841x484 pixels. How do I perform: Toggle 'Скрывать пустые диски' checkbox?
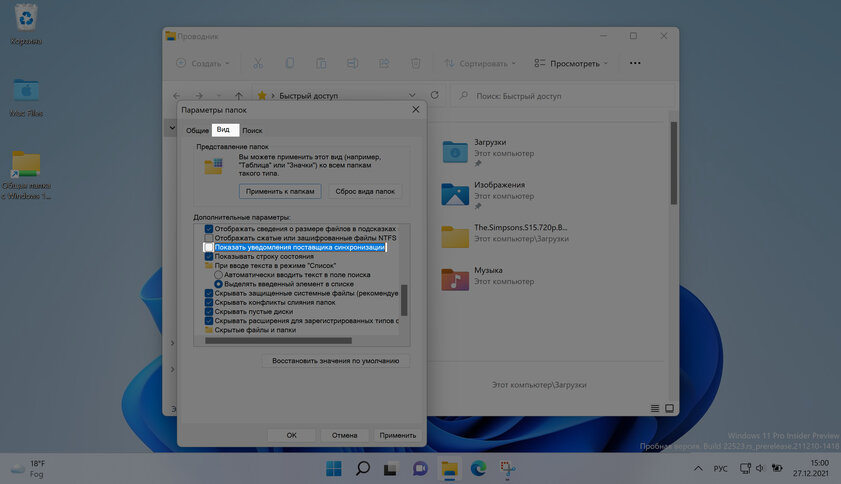[x=209, y=312]
